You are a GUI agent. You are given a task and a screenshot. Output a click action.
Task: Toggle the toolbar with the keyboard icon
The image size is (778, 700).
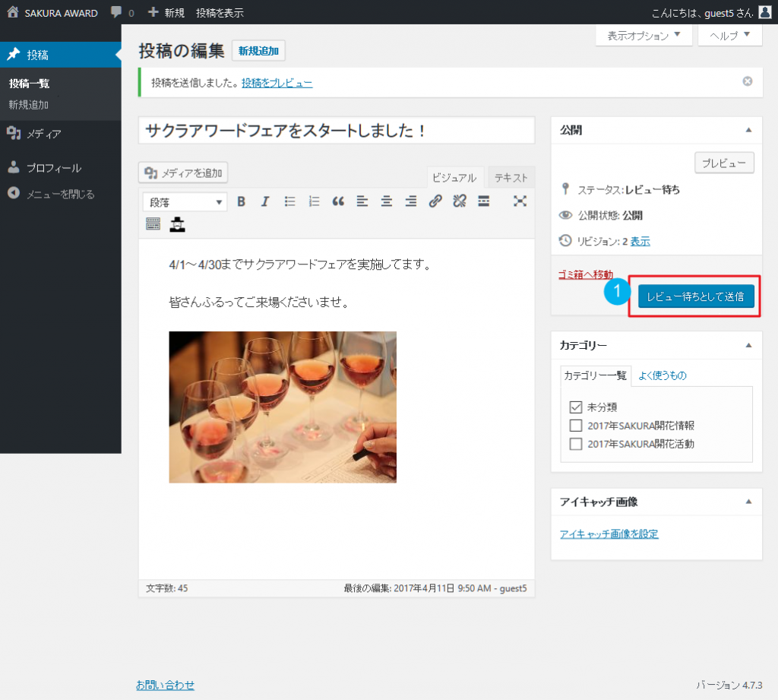click(153, 224)
